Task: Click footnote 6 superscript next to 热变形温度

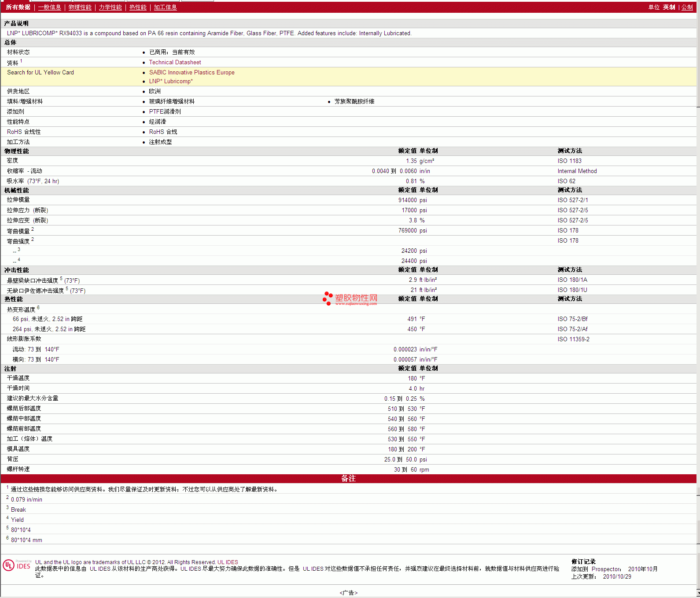Action: [x=38, y=307]
